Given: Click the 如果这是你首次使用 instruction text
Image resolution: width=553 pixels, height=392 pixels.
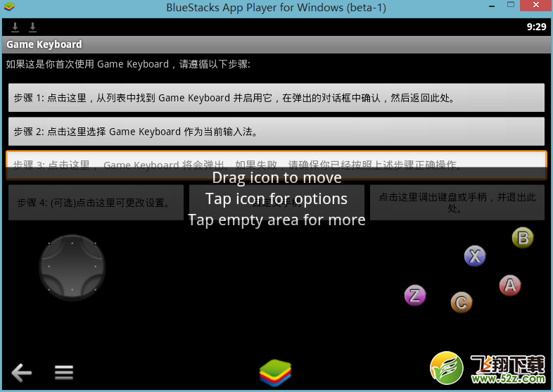Looking at the screenshot, I should coord(128,64).
